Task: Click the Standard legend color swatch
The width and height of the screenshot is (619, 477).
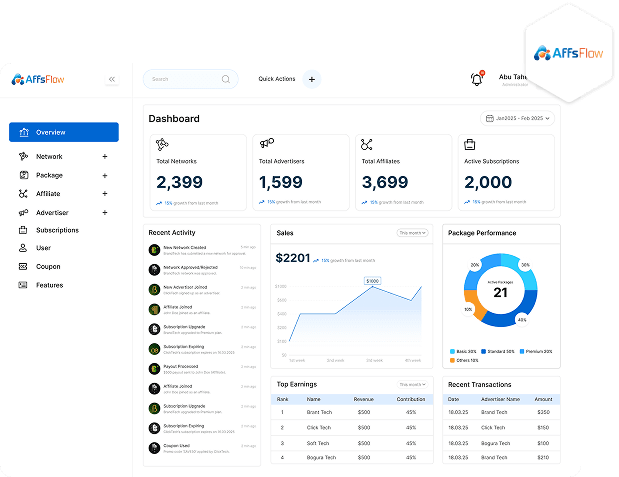Action: coord(484,352)
